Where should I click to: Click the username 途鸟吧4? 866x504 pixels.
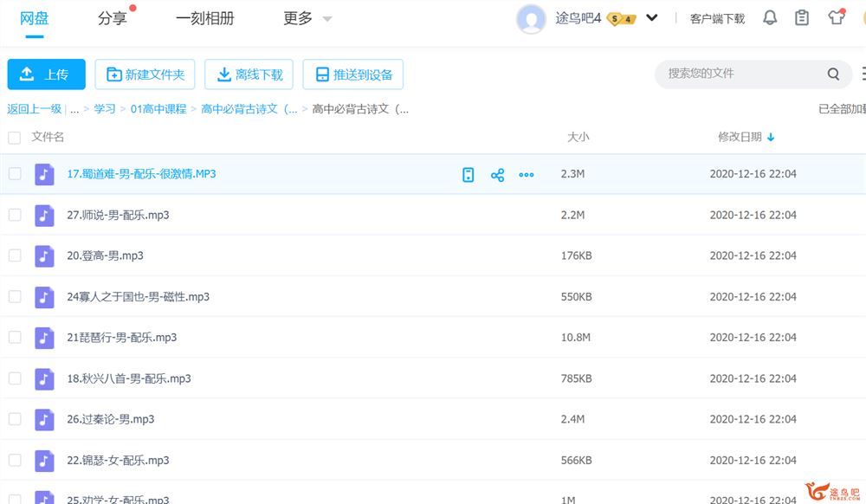578,18
